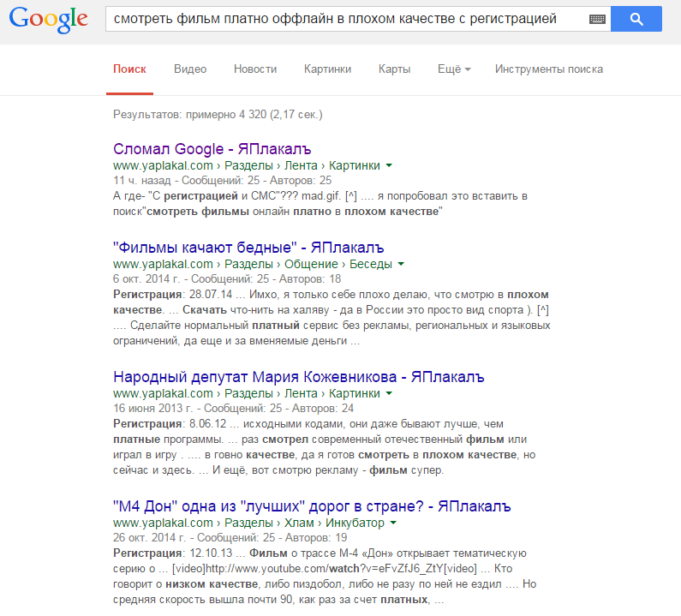Open '"Фильмы качают бедные" - ЯПлакалъ' result
This screenshot has width=681, height=616.
click(248, 248)
